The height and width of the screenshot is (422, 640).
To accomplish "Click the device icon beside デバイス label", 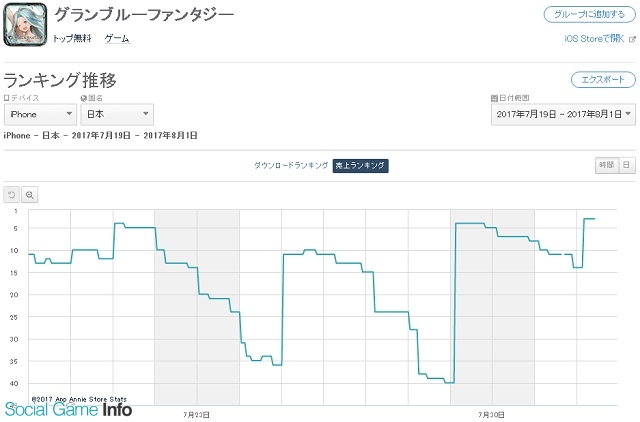I will point(6,98).
